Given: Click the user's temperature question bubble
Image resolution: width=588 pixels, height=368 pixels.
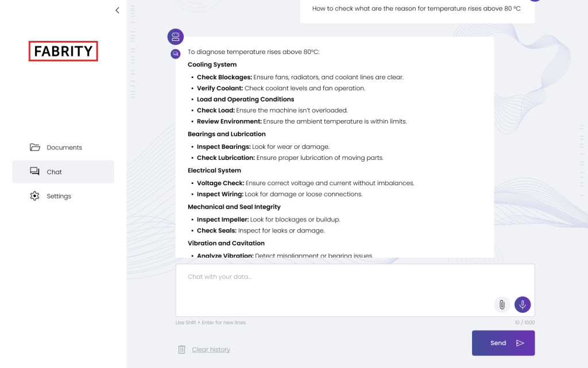Looking at the screenshot, I should (417, 8).
